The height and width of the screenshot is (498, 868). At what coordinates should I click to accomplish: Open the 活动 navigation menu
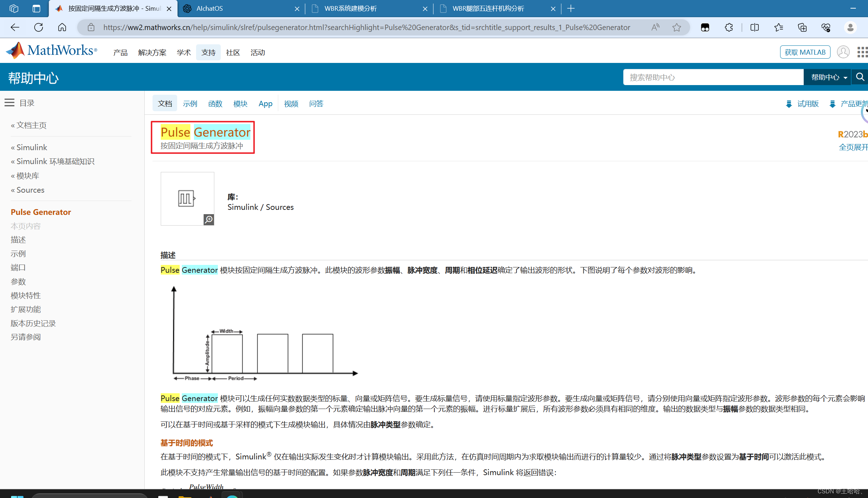258,53
